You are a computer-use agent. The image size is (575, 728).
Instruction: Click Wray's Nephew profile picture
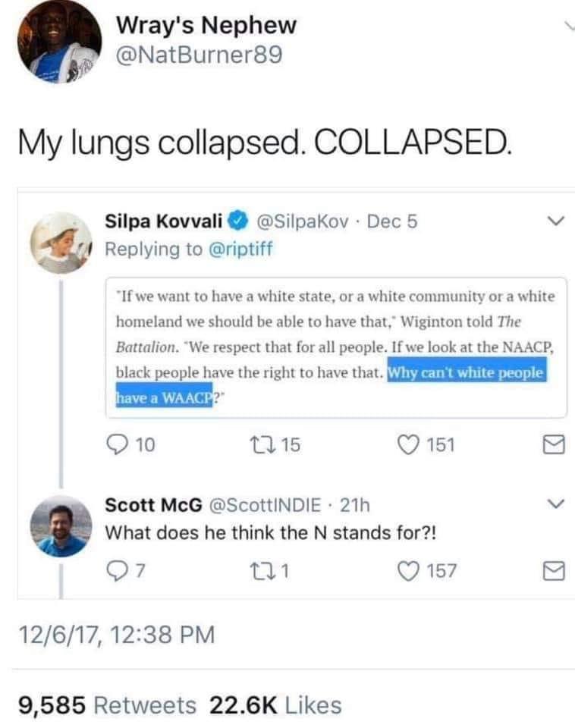point(57,42)
